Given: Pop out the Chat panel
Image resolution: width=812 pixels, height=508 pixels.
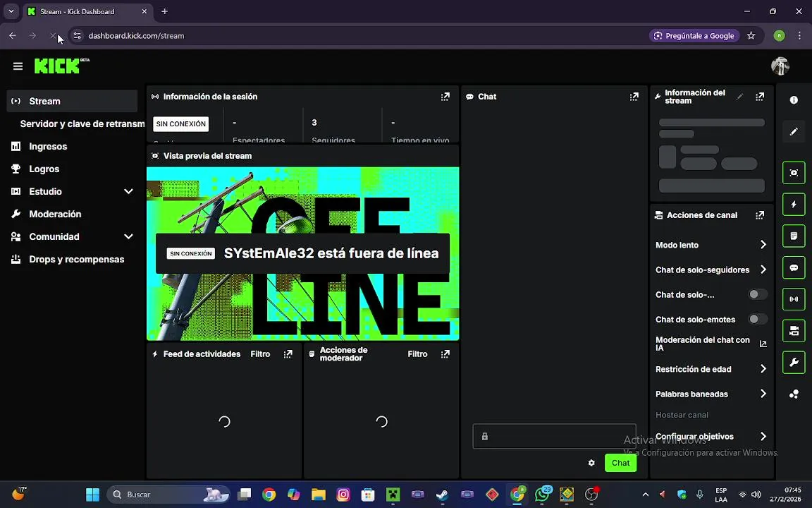Looking at the screenshot, I should [634, 97].
